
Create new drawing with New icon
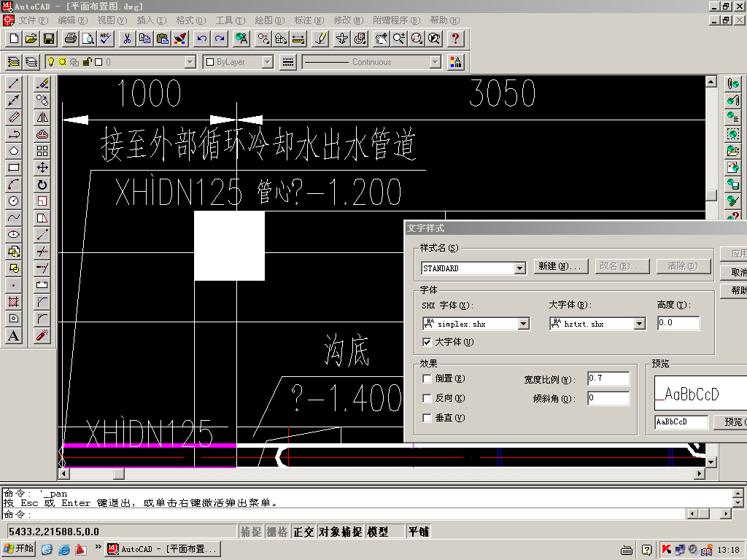click(15, 39)
